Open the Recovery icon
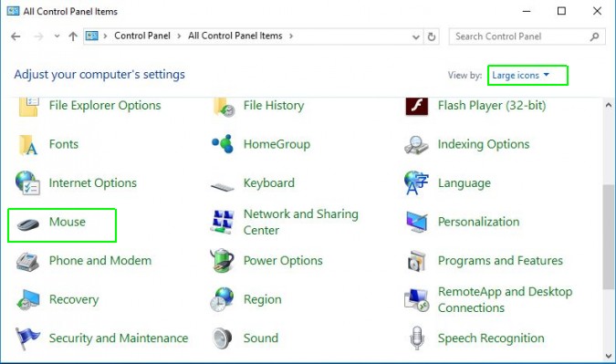 27,299
